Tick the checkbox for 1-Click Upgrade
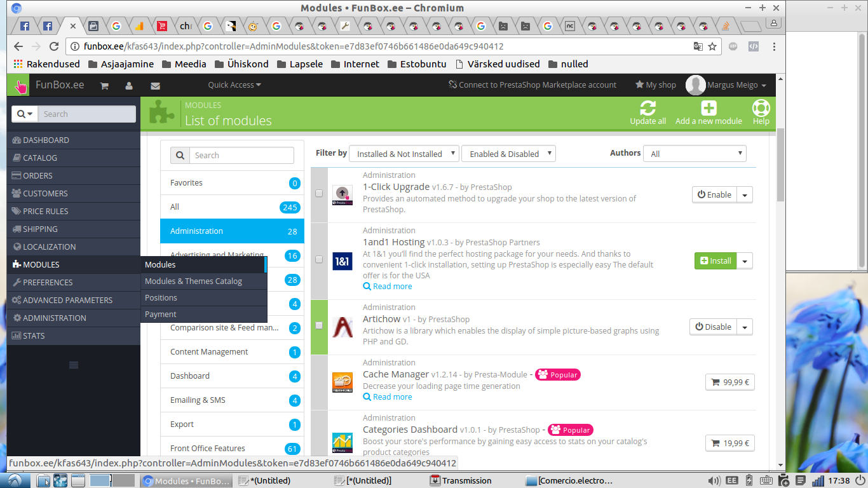 coord(319,193)
